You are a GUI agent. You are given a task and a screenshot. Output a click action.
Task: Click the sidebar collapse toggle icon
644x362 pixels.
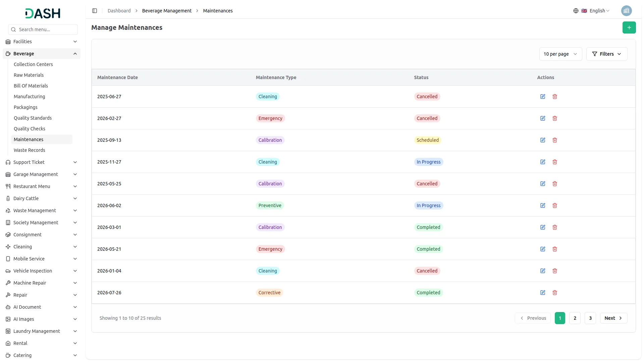coord(95,11)
